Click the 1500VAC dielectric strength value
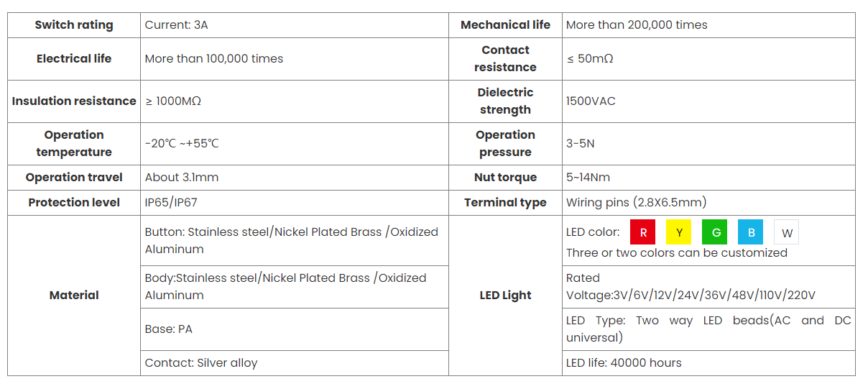 591,101
